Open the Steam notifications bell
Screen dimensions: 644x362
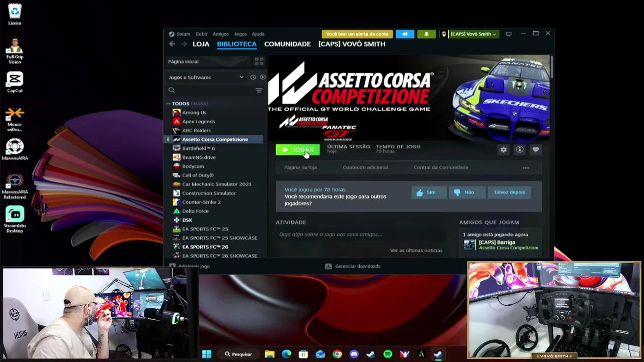(x=427, y=34)
